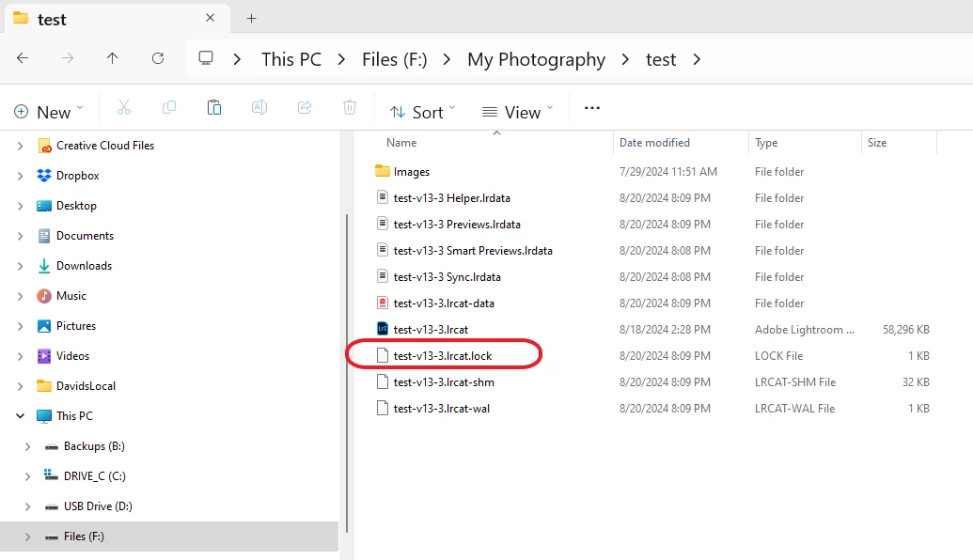Select file test-v13-3.lrcat-shm
The height and width of the screenshot is (560, 973).
[444, 382]
